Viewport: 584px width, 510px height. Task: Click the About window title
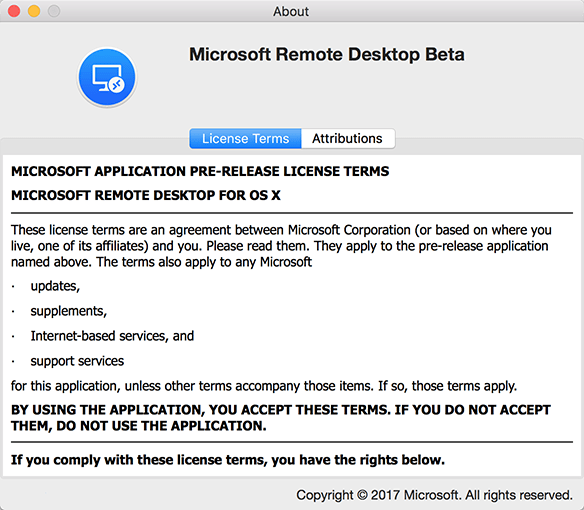(x=291, y=11)
